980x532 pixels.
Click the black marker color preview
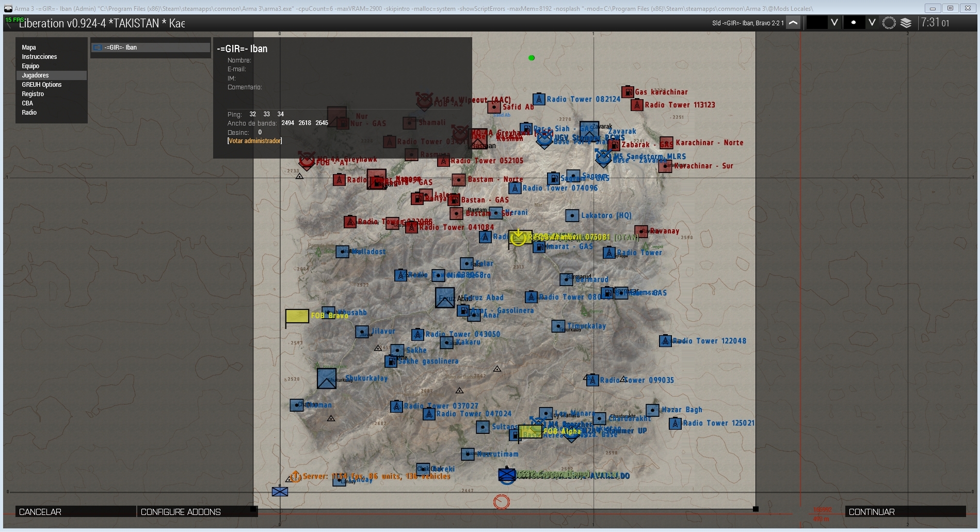tap(817, 23)
